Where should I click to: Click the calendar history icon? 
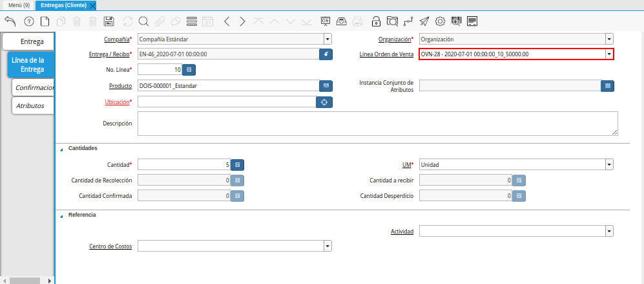pos(208,21)
